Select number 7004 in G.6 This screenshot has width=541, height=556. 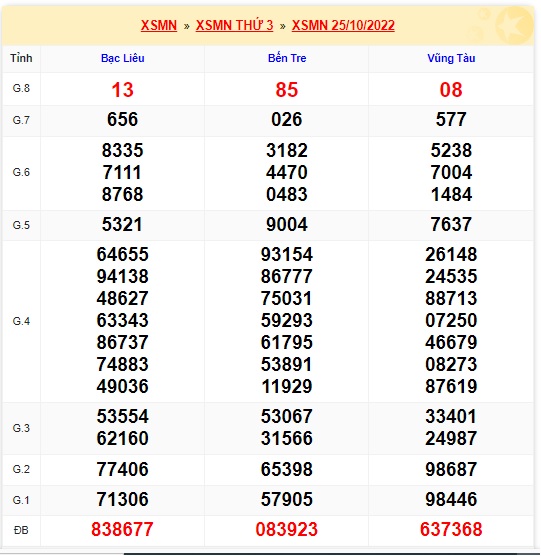451,172
